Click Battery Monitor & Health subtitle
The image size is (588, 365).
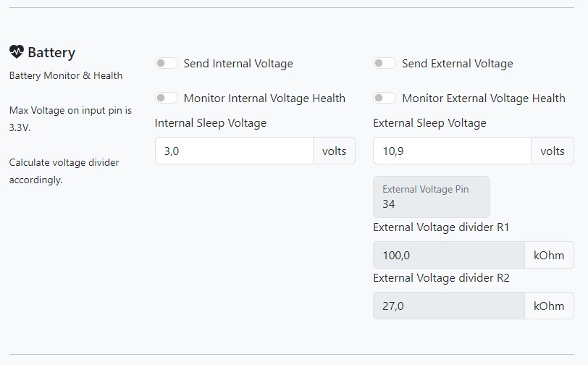coord(66,75)
